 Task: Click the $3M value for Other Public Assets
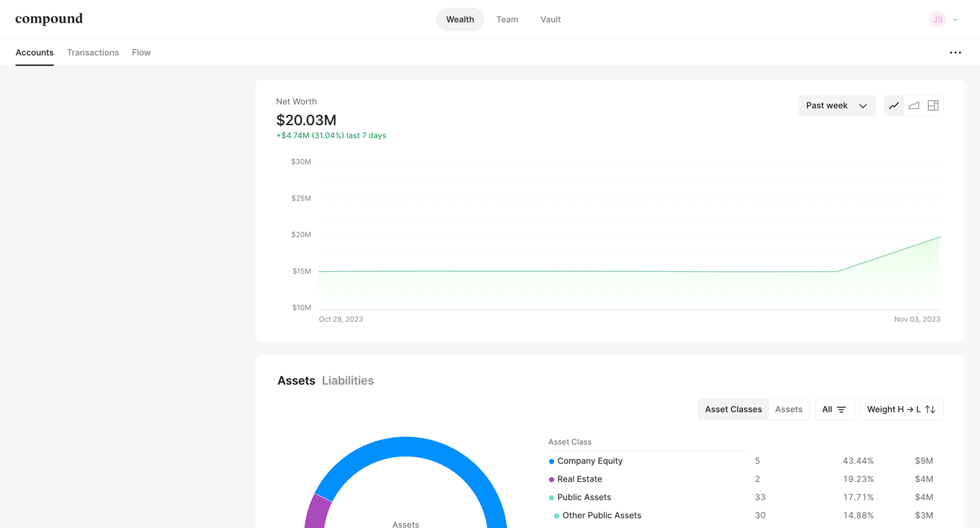[x=924, y=516]
